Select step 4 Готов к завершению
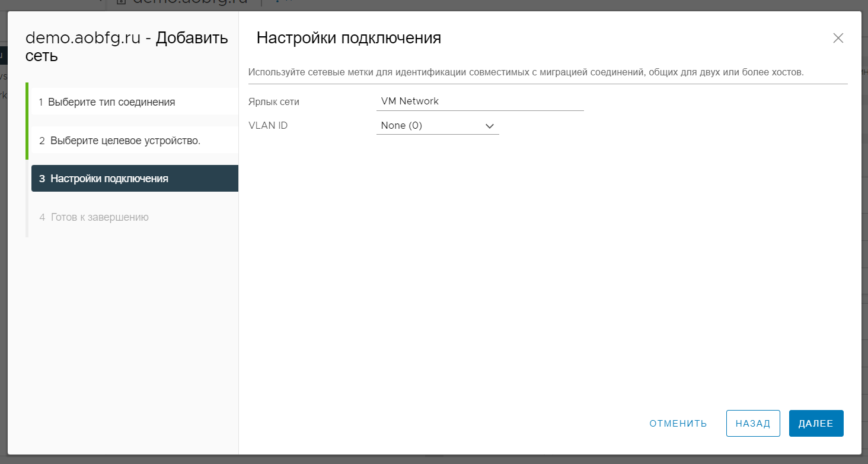Viewport: 868px width, 464px height. [x=133, y=217]
